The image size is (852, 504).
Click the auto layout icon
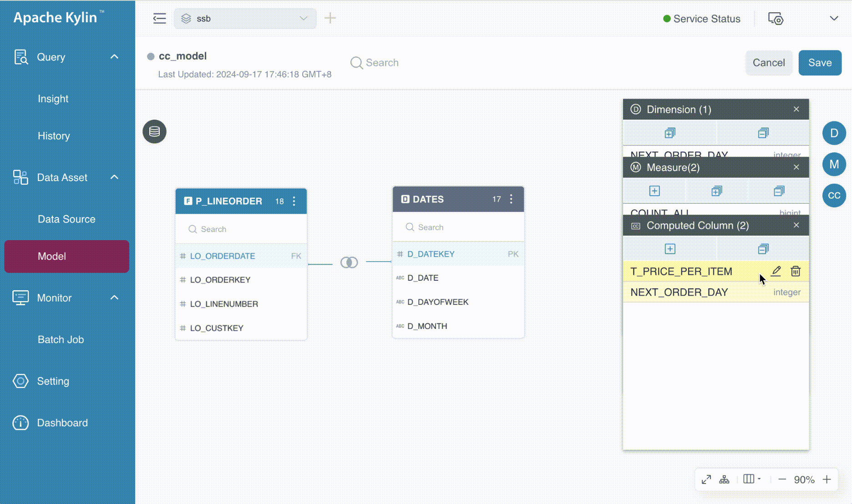point(724,479)
